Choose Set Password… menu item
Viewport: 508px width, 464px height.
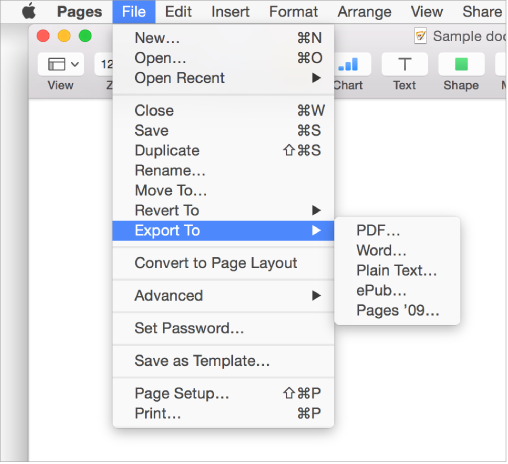(x=223, y=328)
